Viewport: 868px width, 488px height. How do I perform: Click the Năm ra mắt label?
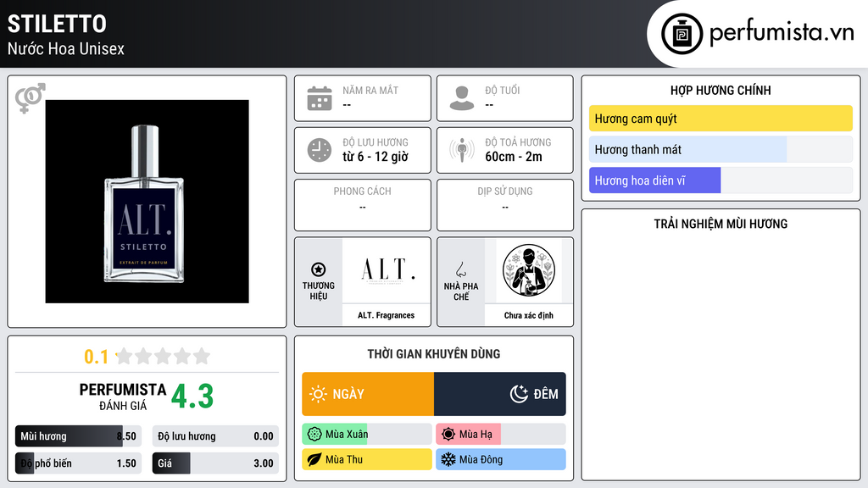(370, 90)
